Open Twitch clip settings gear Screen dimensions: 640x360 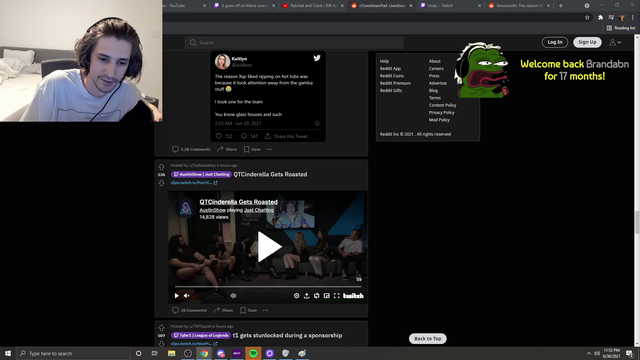[x=296, y=296]
